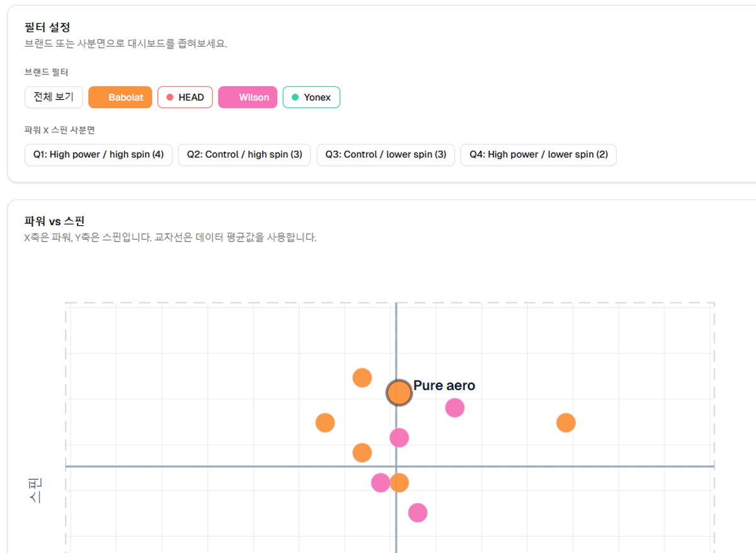Screen dimensions: 756x553
Task: Select the topmost orange data point
Action: 362,378
